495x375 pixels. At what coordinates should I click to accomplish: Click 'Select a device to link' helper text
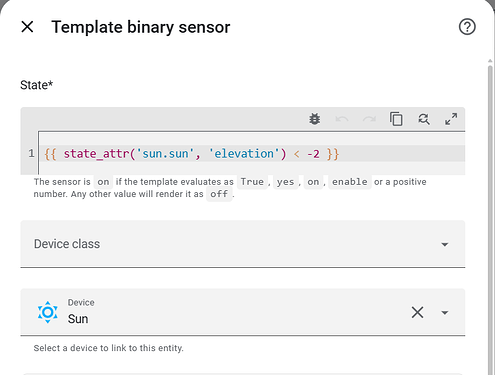coord(109,348)
